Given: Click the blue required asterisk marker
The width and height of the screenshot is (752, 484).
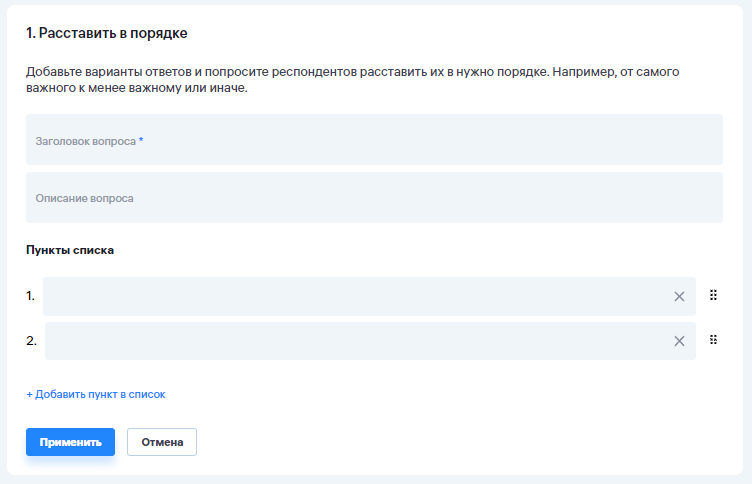Looking at the screenshot, I should (141, 141).
